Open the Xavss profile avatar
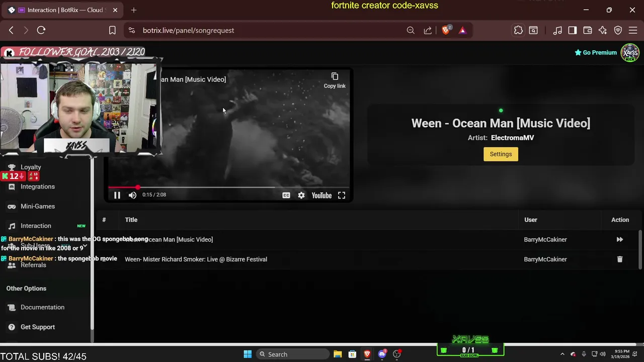The height and width of the screenshot is (362, 644). [630, 52]
